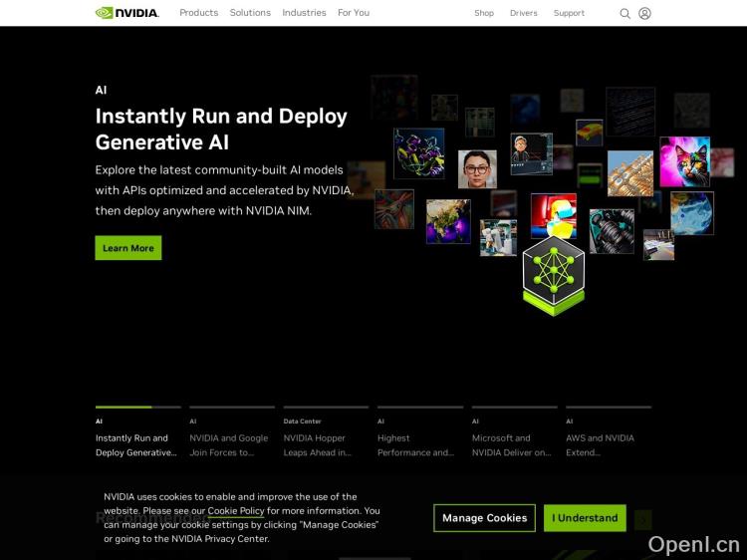Click the golden lattice structure thumbnail

(x=630, y=173)
